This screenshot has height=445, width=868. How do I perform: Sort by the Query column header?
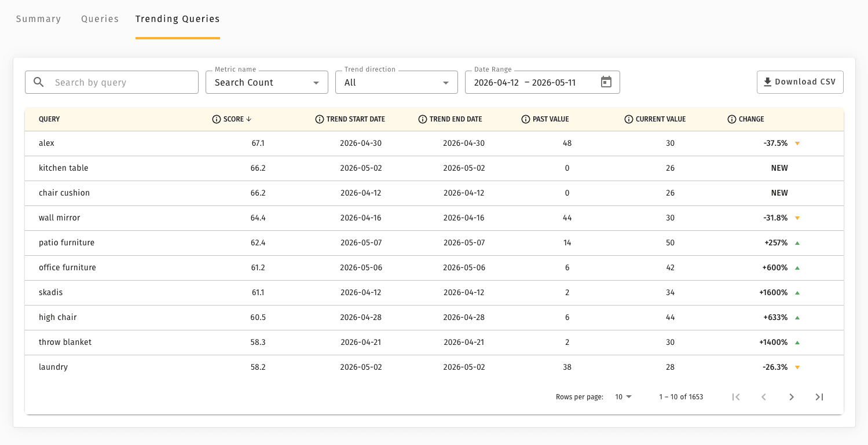(49, 119)
